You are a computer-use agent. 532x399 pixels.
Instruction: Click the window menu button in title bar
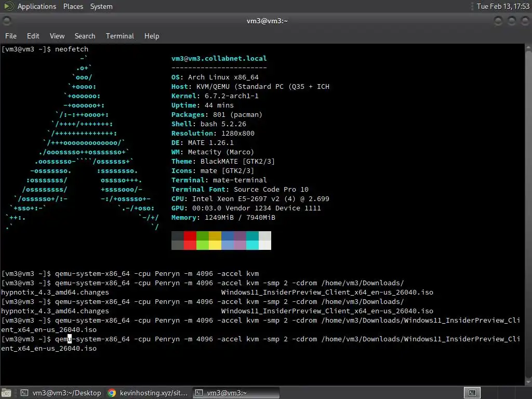coord(6,21)
